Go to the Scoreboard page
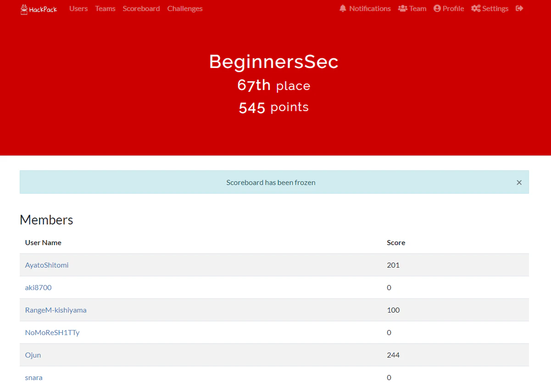The height and width of the screenshot is (392, 551). [x=141, y=9]
